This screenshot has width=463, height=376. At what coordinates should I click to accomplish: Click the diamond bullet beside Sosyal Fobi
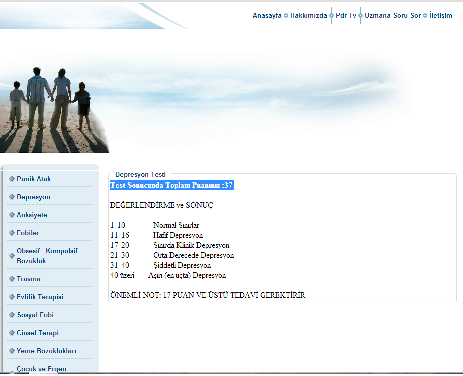click(12, 315)
